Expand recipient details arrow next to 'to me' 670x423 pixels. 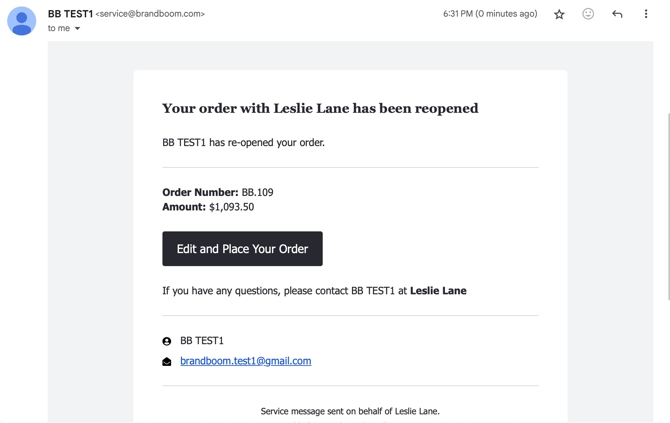(77, 29)
